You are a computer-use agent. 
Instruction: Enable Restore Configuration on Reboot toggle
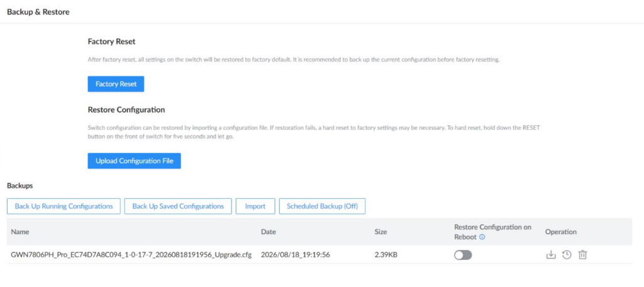coord(463,255)
